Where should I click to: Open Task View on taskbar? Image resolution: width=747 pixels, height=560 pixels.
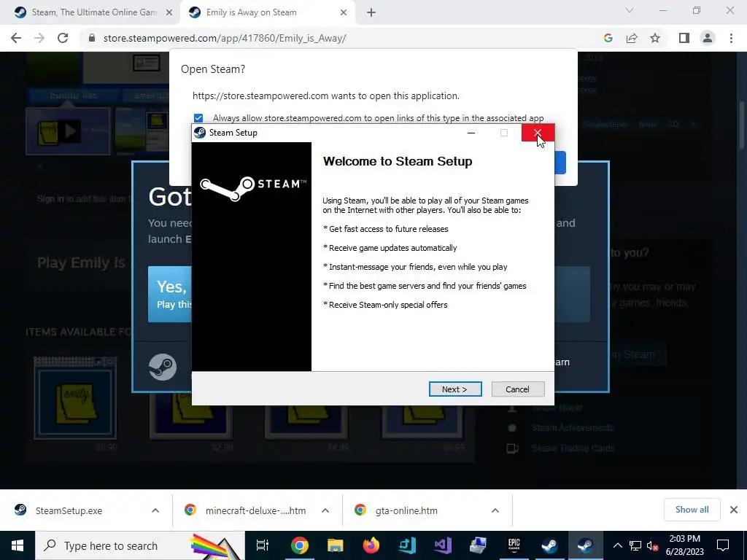(263, 545)
